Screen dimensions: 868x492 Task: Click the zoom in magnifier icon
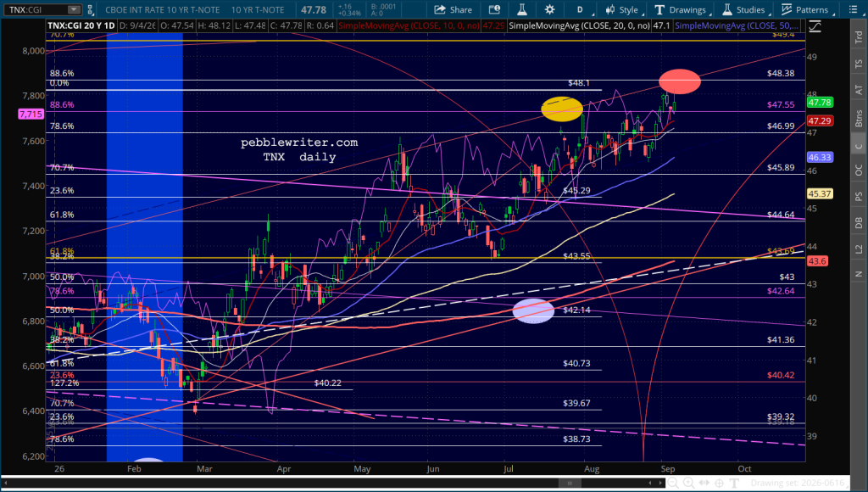688,484
